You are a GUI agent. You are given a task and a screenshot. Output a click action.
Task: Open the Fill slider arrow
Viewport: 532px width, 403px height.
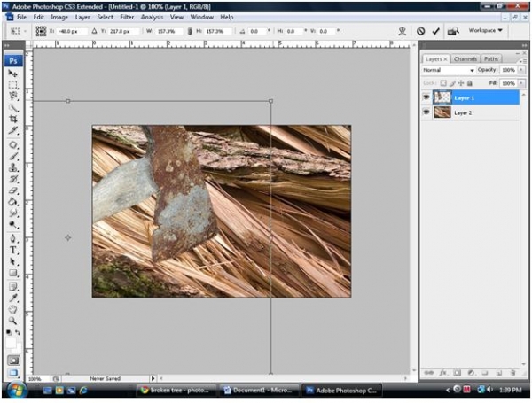click(x=521, y=83)
